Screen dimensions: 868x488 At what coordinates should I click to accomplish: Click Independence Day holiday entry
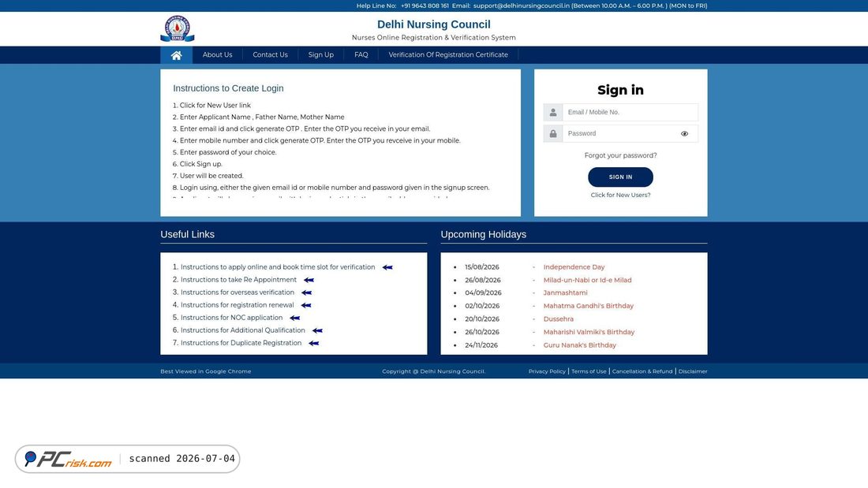click(x=574, y=267)
